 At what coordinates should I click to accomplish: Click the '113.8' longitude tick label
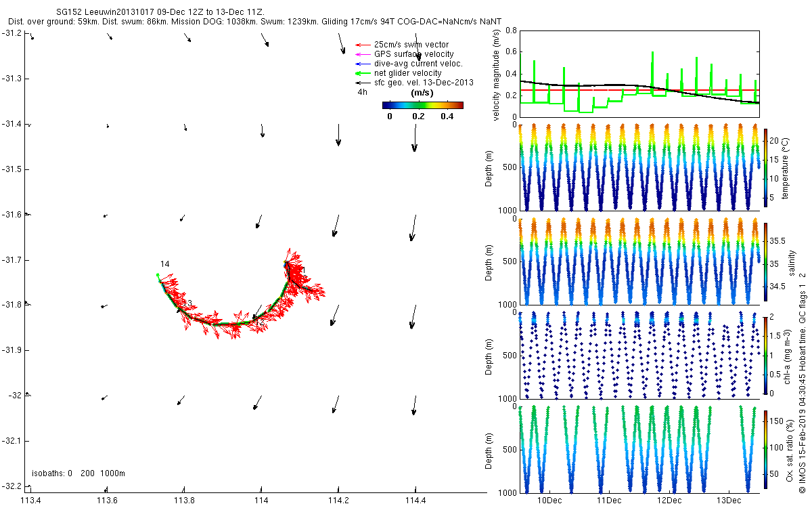coord(185,501)
